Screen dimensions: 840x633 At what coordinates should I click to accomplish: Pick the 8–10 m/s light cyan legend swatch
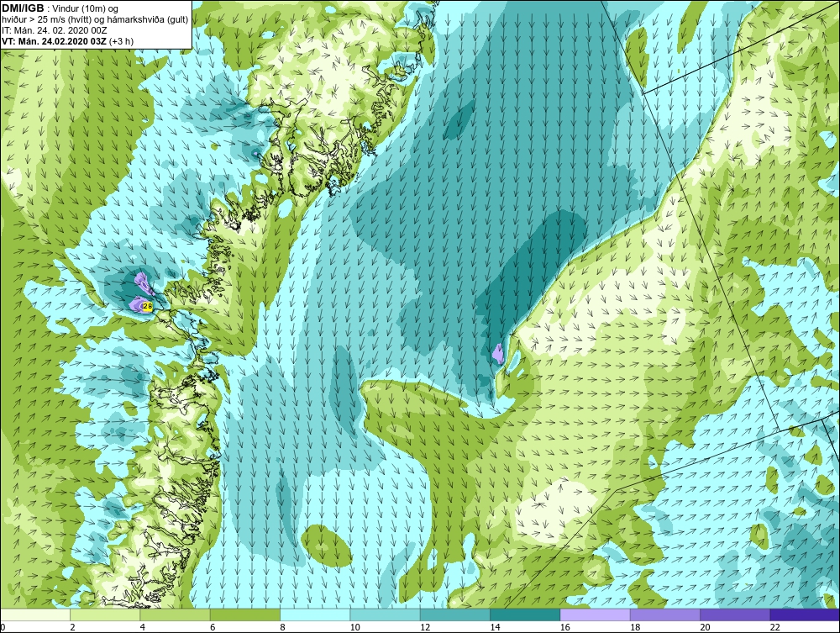tap(315, 615)
